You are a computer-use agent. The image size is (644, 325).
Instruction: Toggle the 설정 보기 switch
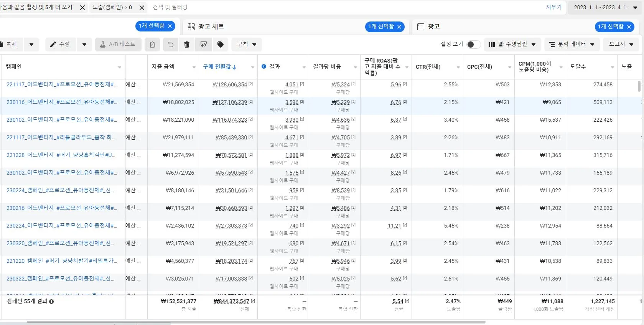473,45
